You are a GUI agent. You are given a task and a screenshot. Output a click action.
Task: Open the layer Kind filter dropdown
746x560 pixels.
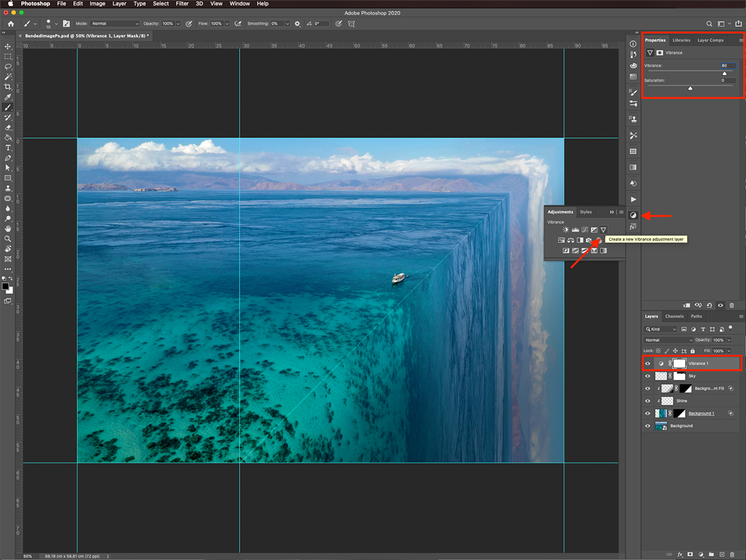(661, 329)
